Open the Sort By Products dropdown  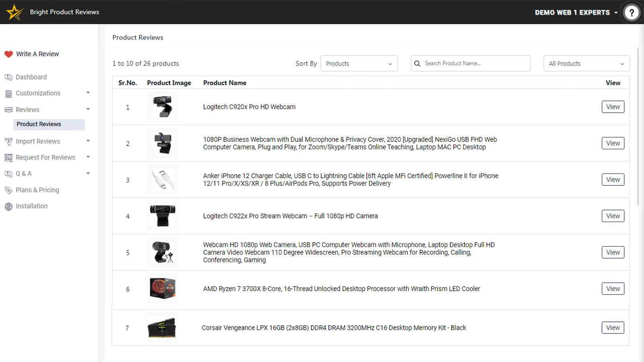tap(359, 64)
